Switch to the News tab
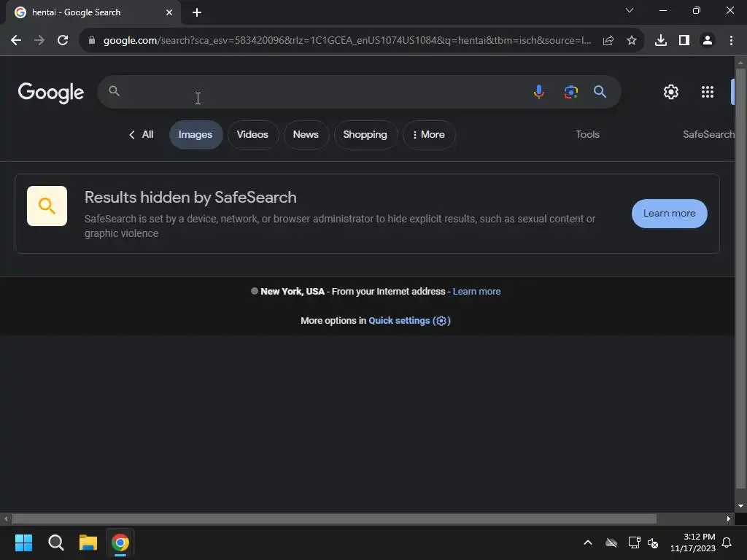 (306, 135)
